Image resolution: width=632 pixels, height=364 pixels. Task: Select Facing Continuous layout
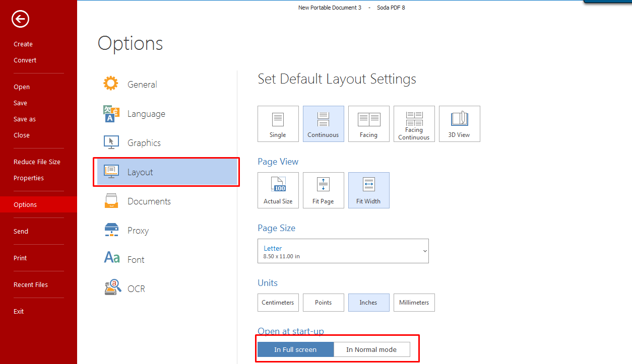click(414, 124)
